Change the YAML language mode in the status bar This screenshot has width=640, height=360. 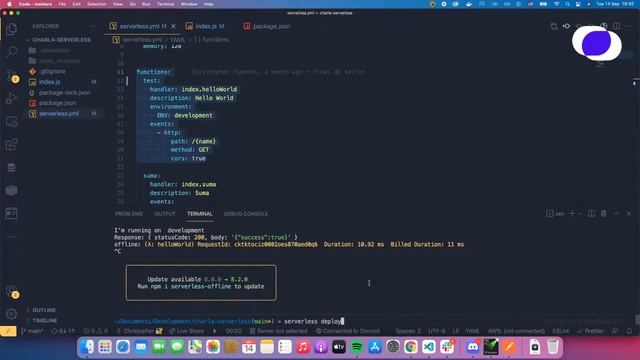coord(472,331)
